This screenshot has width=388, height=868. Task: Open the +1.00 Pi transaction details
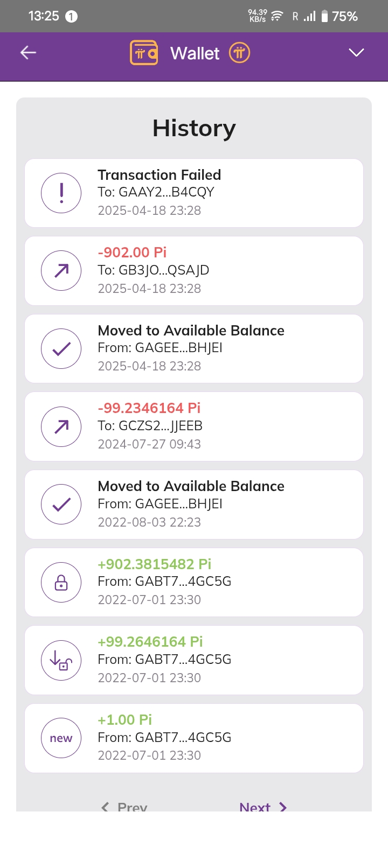coord(216,738)
